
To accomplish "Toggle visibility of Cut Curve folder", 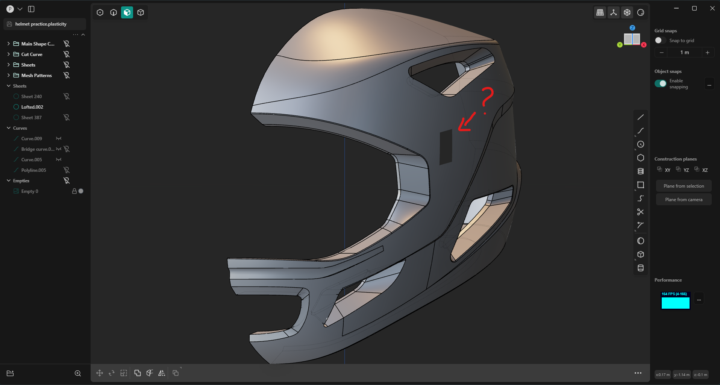I will point(67,54).
